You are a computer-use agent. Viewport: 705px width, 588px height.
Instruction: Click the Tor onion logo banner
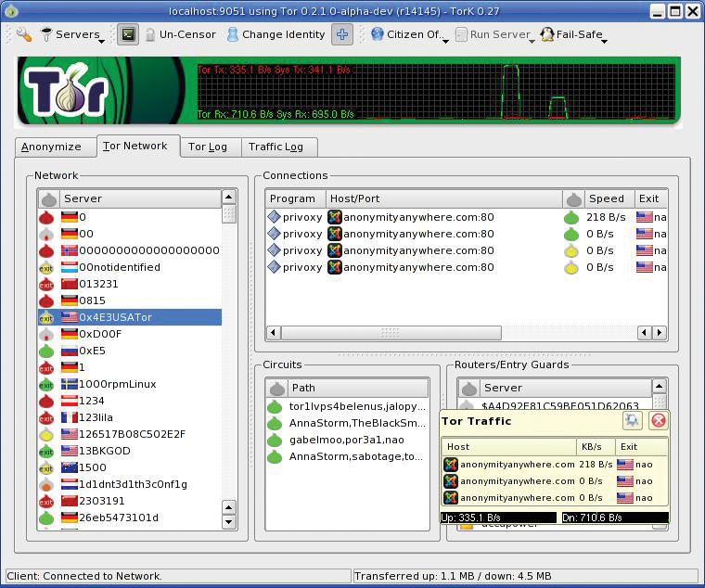67,91
